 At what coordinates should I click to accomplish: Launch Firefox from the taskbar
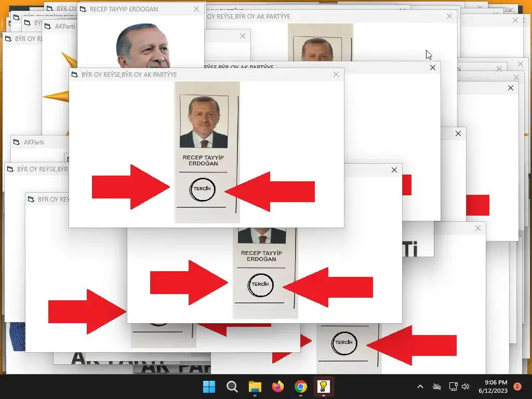[278, 387]
